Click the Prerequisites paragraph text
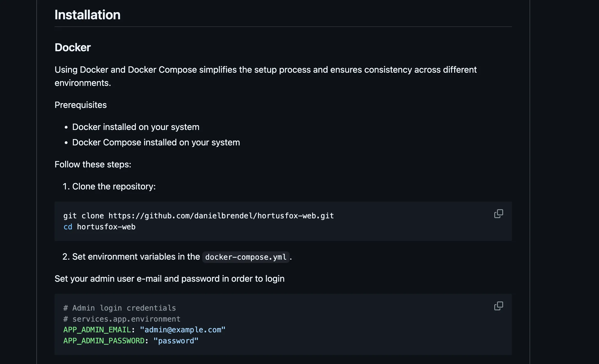 pos(80,105)
